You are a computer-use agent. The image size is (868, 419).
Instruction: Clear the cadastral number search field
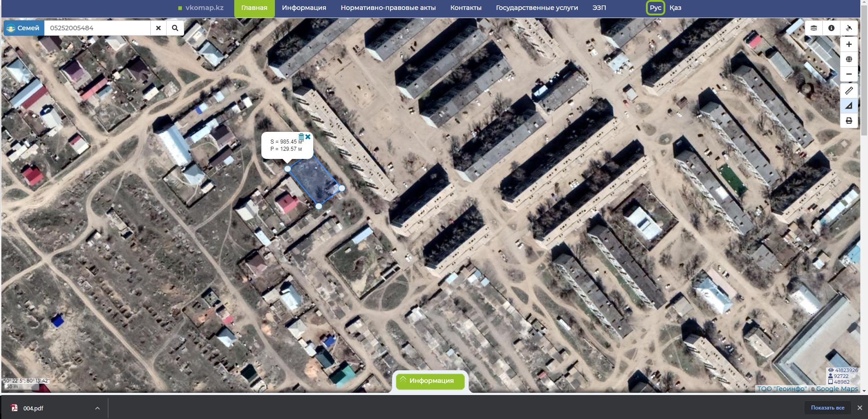point(158,28)
